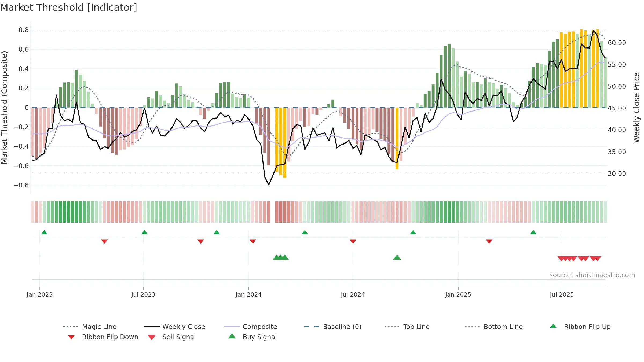Click the ribbon flip down marker at Jan 2024
The width and height of the screenshot is (644, 362).
253,242
